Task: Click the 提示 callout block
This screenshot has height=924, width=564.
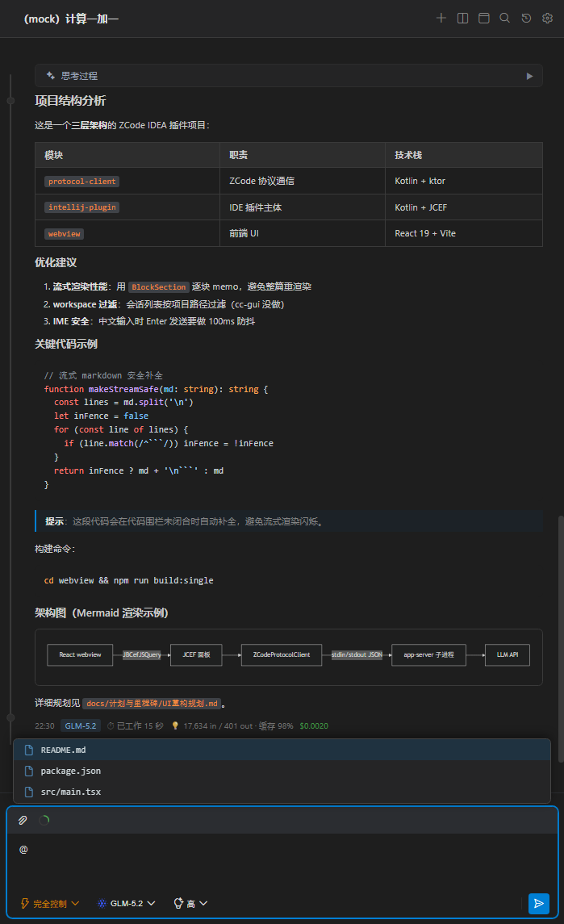Action: 289,521
